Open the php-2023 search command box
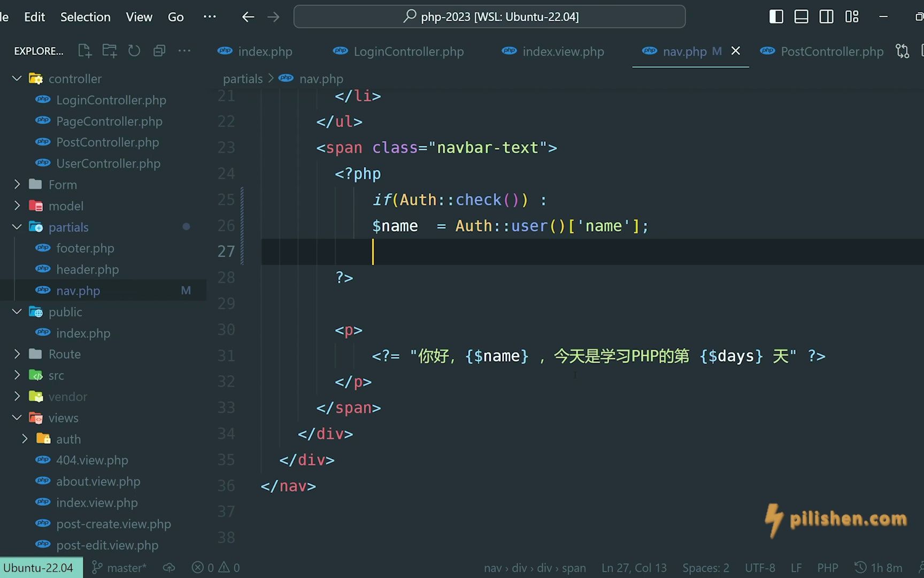Screen dimensions: 924x578 pos(488,17)
